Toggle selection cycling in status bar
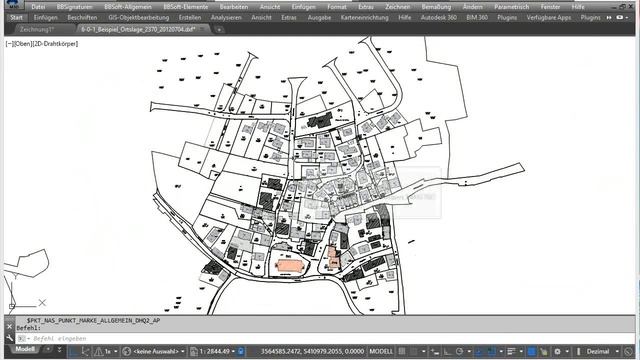 [544, 351]
